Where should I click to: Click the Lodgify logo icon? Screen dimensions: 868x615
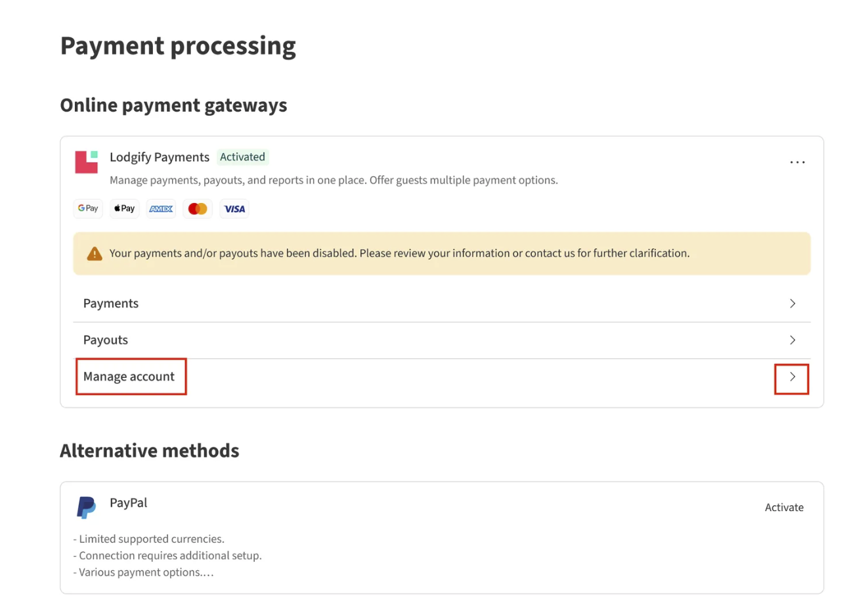pos(86,162)
